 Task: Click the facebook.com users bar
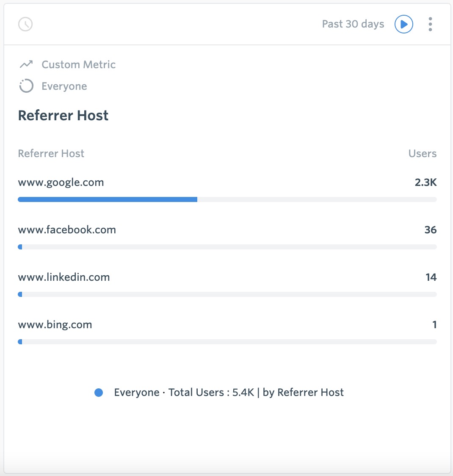coord(227,247)
